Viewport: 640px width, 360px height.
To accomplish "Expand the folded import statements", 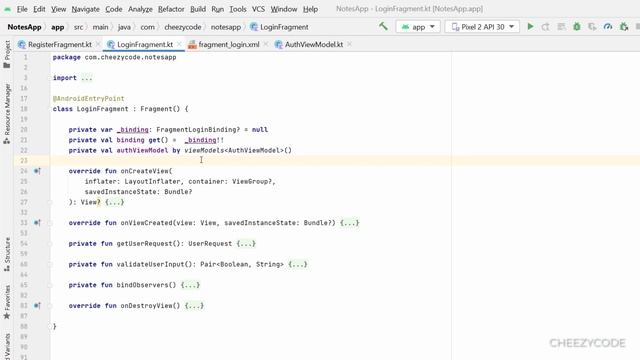I will (x=87, y=78).
